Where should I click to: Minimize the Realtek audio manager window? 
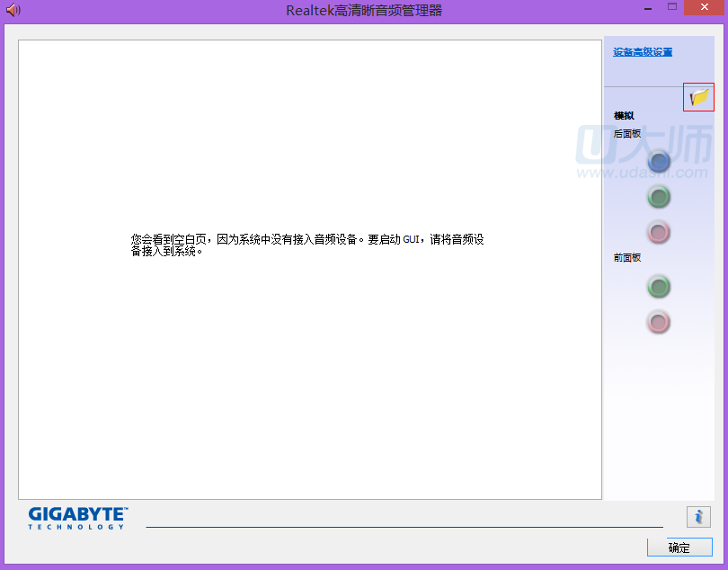pos(648,8)
